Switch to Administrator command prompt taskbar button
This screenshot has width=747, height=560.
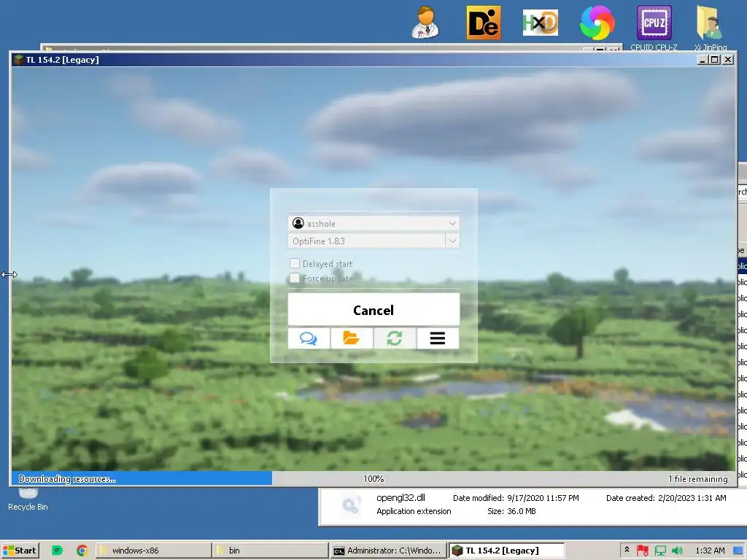tap(387, 551)
